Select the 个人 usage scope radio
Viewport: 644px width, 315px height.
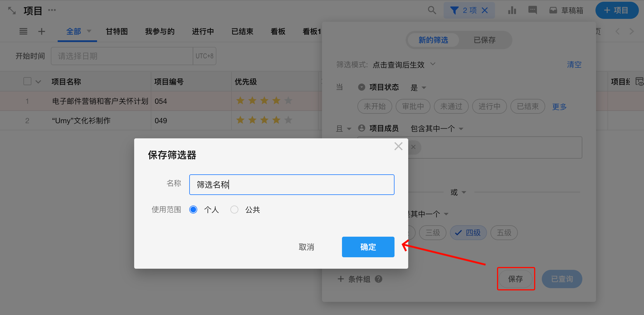coord(193,210)
